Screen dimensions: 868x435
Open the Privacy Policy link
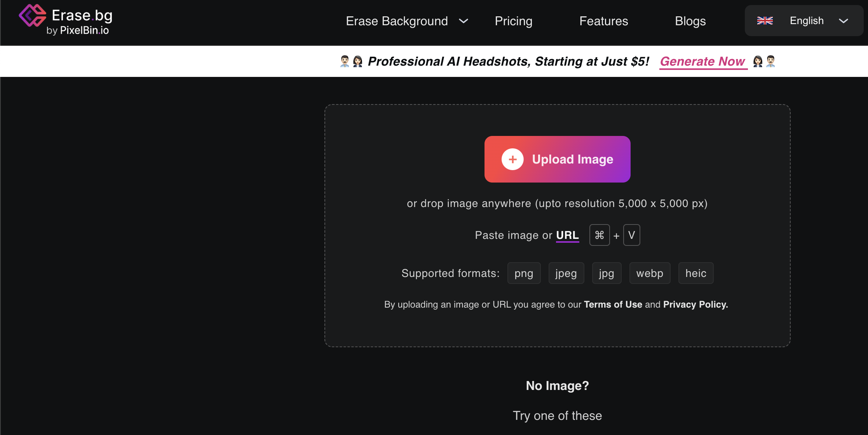click(695, 304)
